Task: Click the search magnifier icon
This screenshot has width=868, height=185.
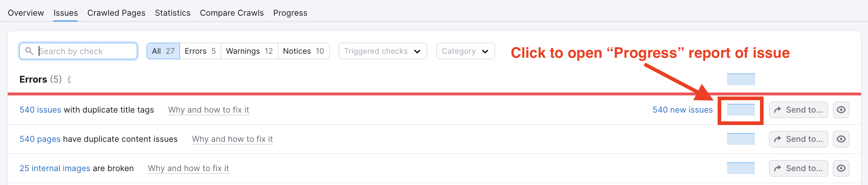Action: (29, 51)
